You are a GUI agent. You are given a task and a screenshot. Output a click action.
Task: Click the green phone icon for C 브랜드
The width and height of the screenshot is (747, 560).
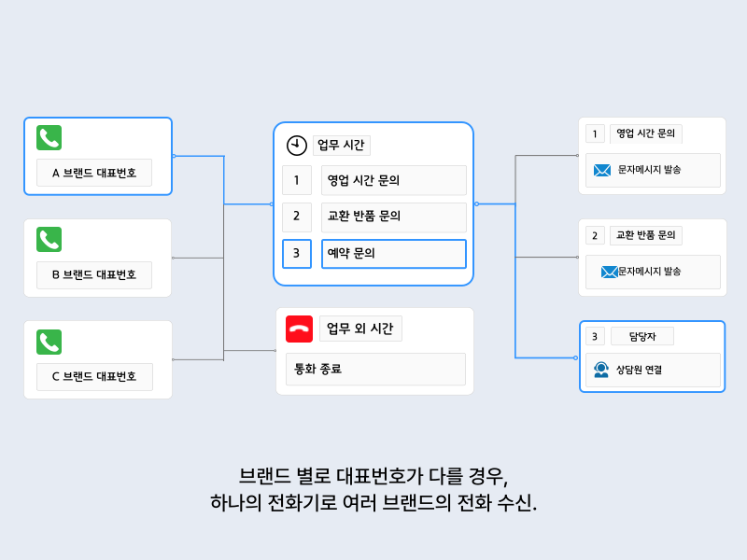click(x=49, y=342)
